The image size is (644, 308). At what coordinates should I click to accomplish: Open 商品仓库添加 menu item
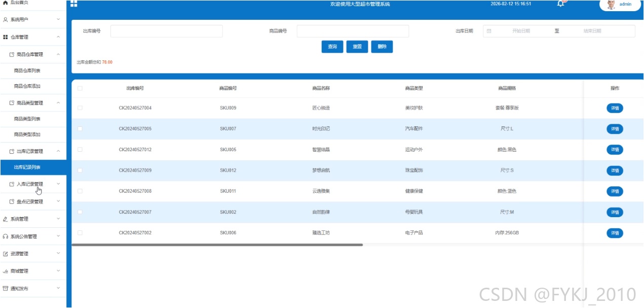[33, 86]
